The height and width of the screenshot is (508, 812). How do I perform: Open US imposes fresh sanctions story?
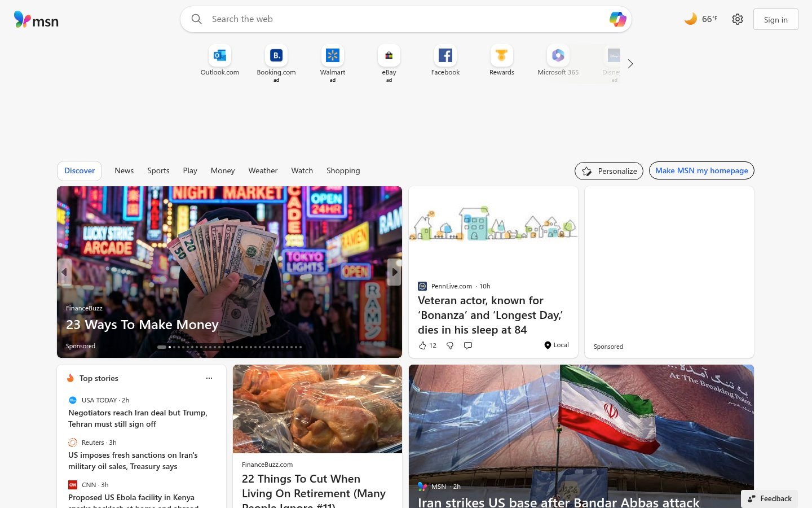coord(133,461)
